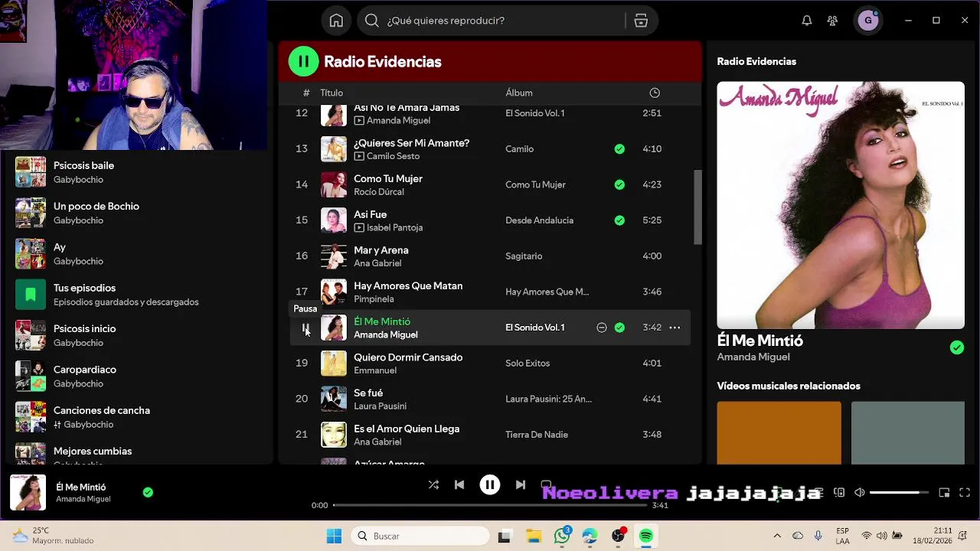Open the notifications bell
The width and height of the screenshot is (980, 551).
point(806,21)
